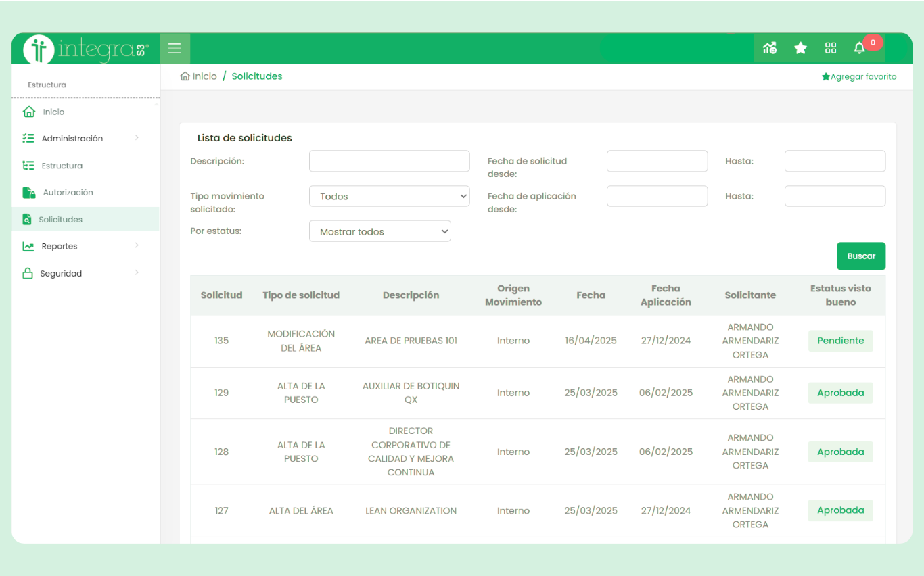The width and height of the screenshot is (924, 576).
Task: Click the Seguridad padlock icon
Action: (28, 273)
